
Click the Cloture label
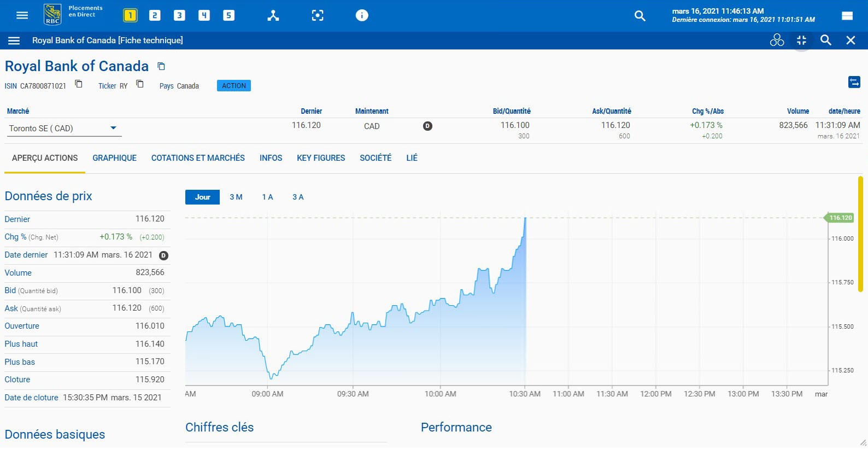pyautogui.click(x=17, y=380)
